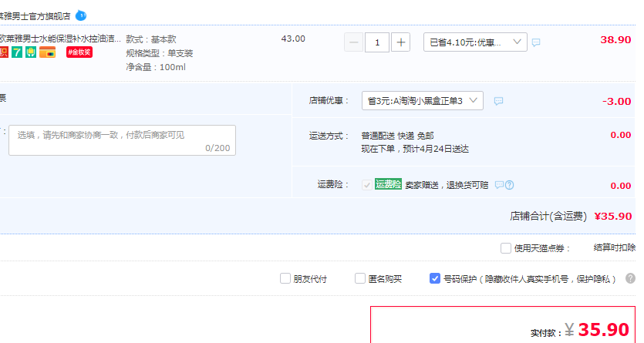644x343 pixels.
Task: Click the store discount amount -3.00
Action: pyautogui.click(x=616, y=101)
